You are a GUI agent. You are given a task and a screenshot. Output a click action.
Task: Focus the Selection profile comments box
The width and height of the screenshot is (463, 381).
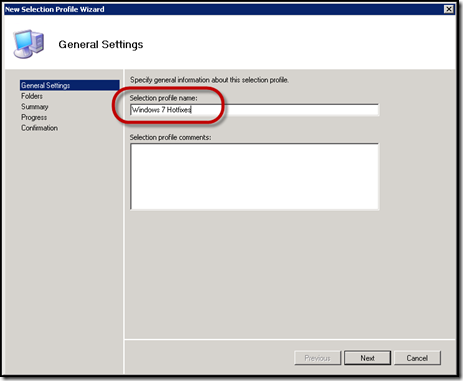(254, 176)
